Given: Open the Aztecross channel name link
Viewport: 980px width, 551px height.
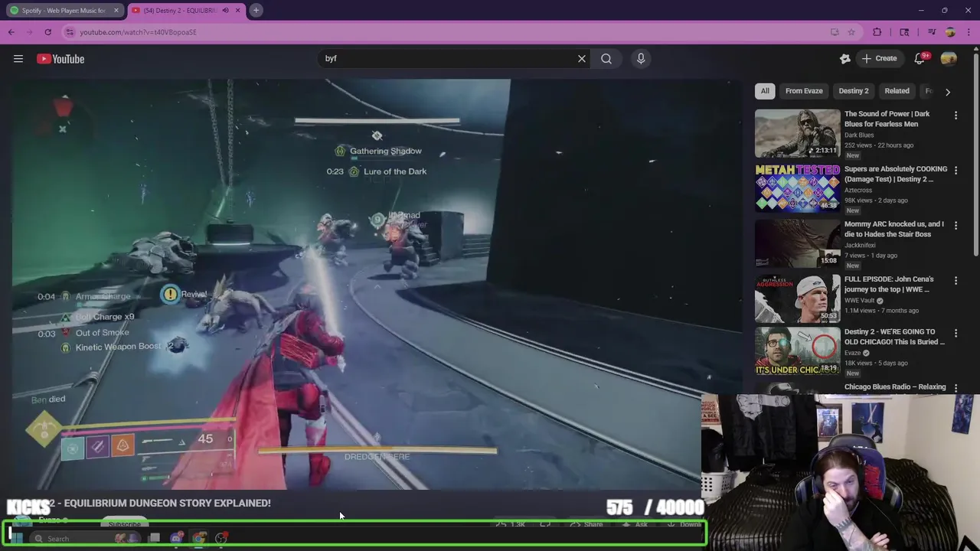Looking at the screenshot, I should point(858,190).
